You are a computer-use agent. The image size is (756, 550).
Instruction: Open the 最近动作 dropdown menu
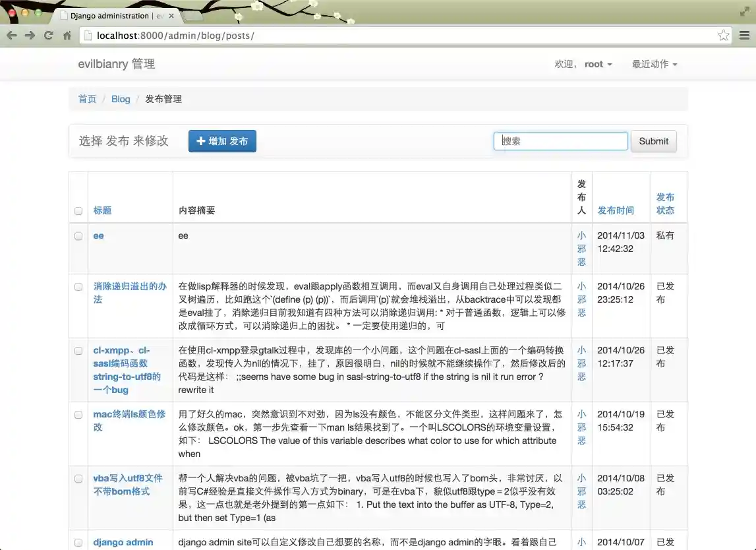coord(654,64)
